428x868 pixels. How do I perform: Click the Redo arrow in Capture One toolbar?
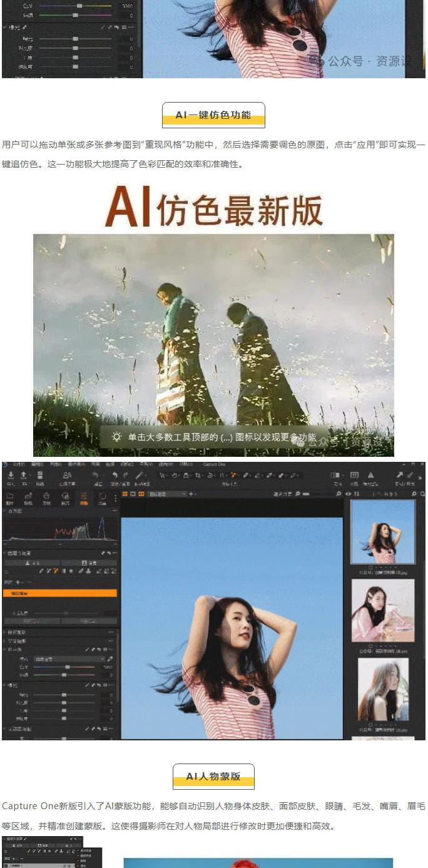[x=126, y=475]
